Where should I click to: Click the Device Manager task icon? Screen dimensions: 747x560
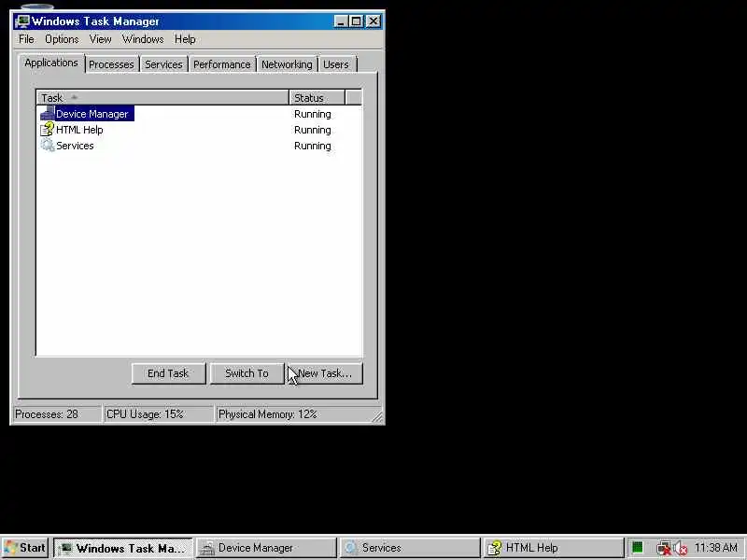coord(48,113)
